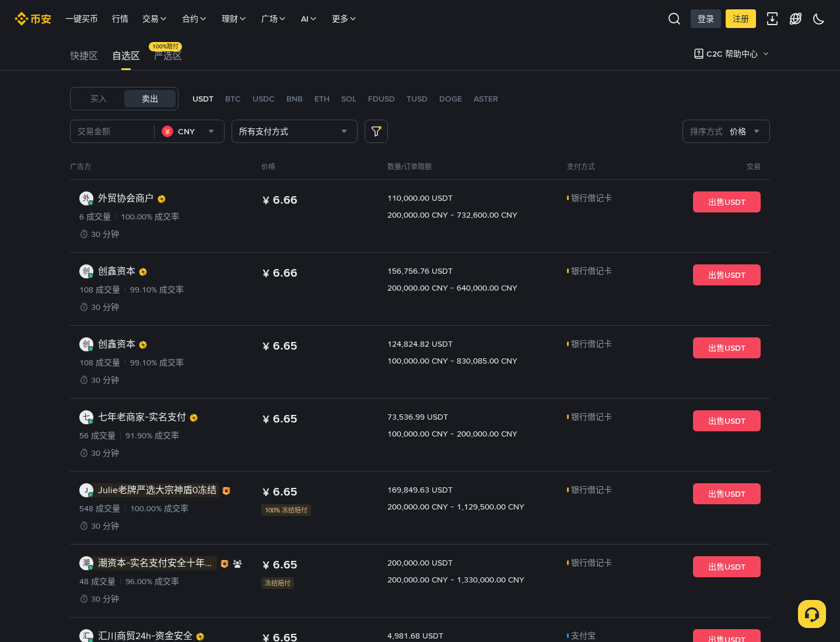Open the app download icon

[772, 19]
